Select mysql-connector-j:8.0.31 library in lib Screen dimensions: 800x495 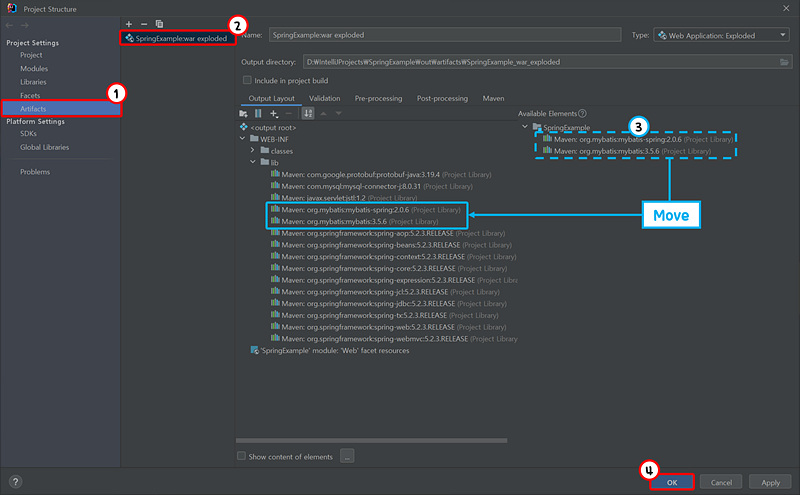click(371, 186)
